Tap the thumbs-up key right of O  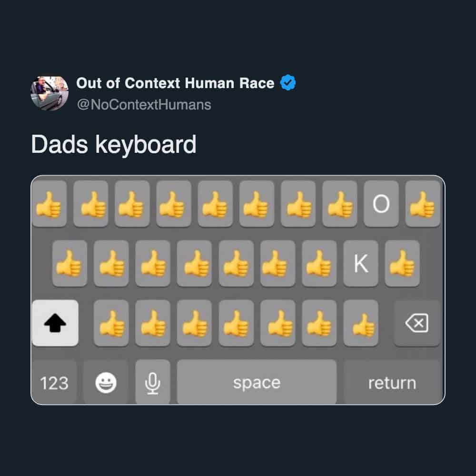(423, 204)
